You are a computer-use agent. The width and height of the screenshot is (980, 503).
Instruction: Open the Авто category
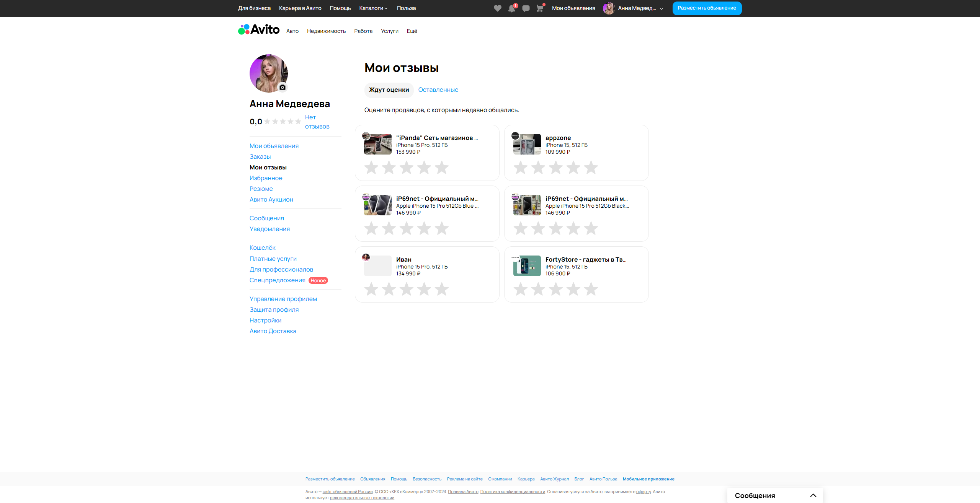pyautogui.click(x=292, y=31)
